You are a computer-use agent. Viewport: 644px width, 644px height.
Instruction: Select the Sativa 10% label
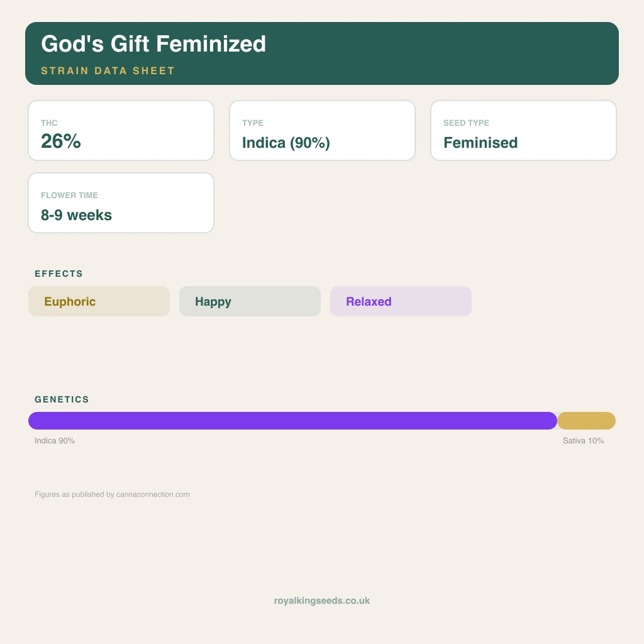click(583, 441)
